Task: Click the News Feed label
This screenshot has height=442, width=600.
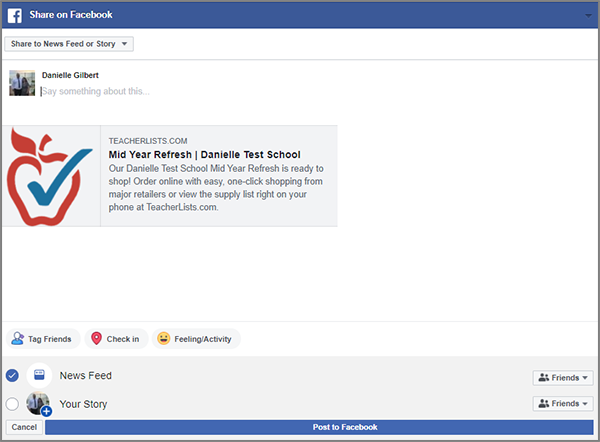Action: point(85,375)
